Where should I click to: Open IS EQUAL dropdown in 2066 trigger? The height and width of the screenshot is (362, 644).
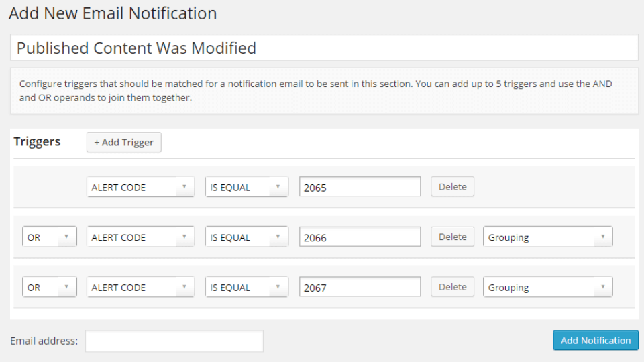(x=246, y=237)
